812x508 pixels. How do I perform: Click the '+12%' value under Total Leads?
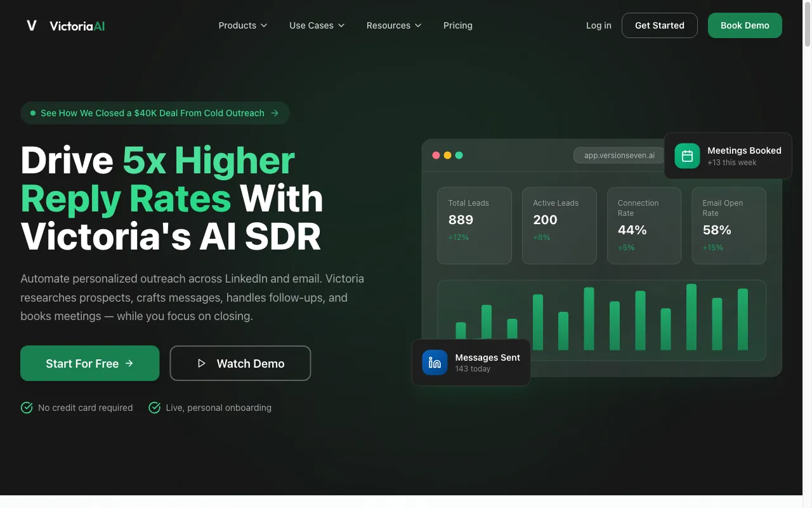(x=459, y=237)
